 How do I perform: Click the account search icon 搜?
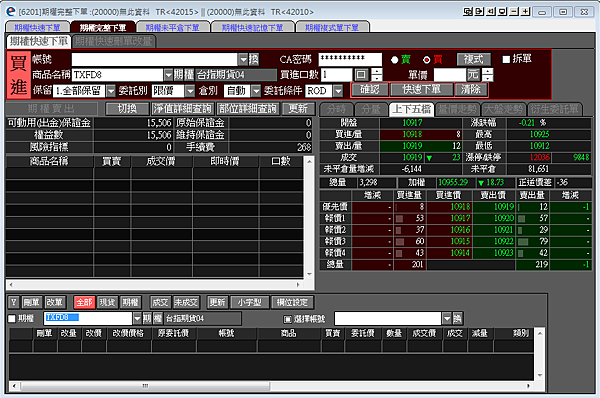(254, 59)
